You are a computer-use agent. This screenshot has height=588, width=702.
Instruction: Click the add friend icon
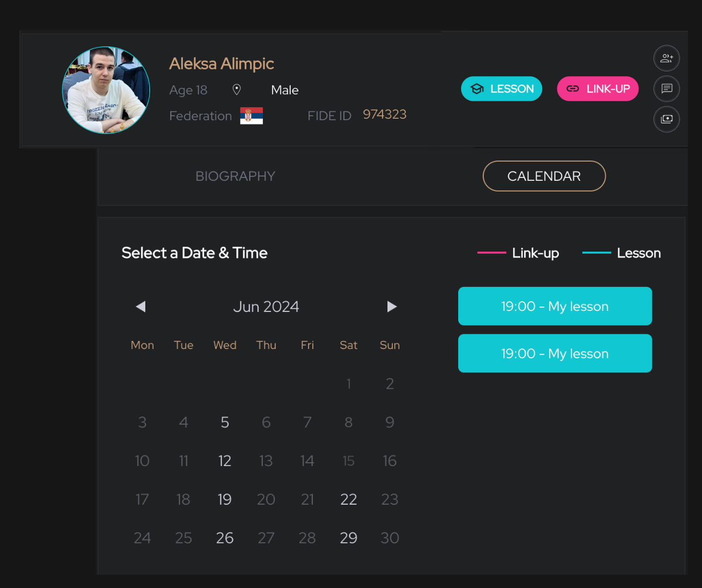(667, 58)
